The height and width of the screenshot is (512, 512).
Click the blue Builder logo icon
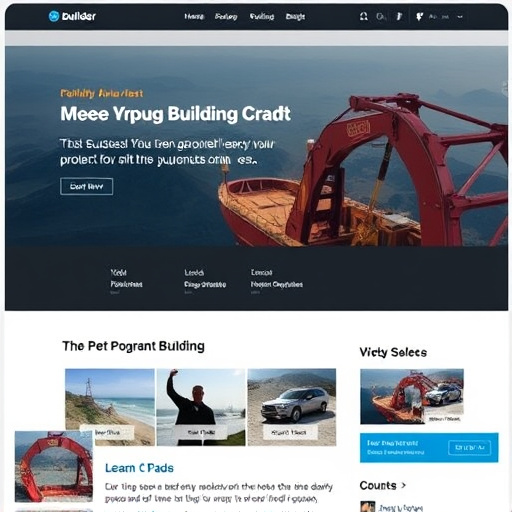coord(54,16)
